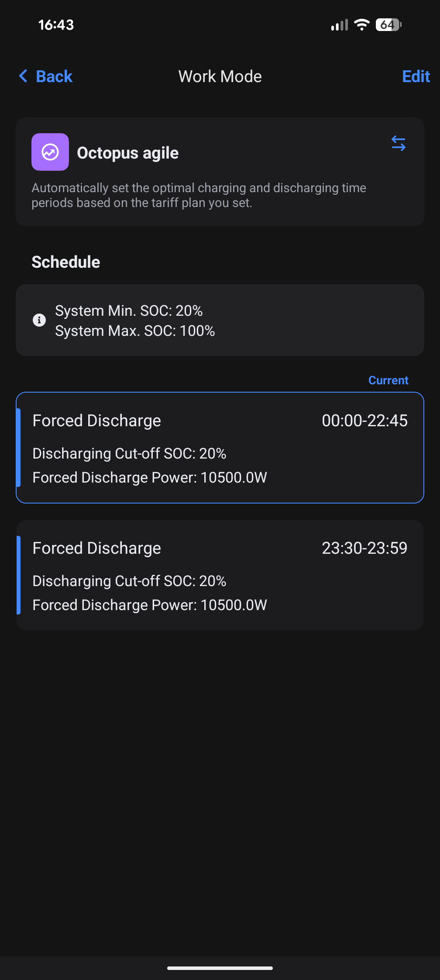Tap the automatic tariff plan description text

pos(199,195)
